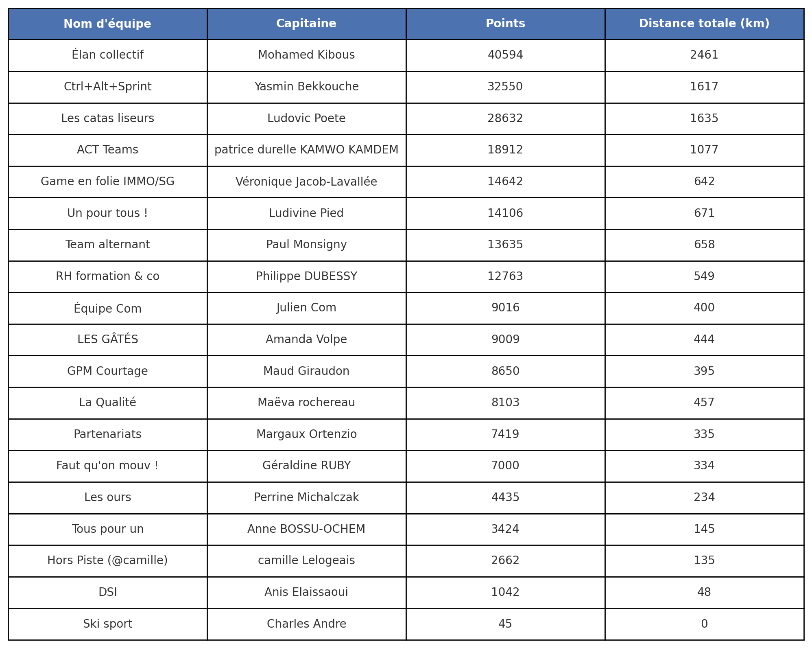Click the "Distance totale (km)" header

point(704,24)
